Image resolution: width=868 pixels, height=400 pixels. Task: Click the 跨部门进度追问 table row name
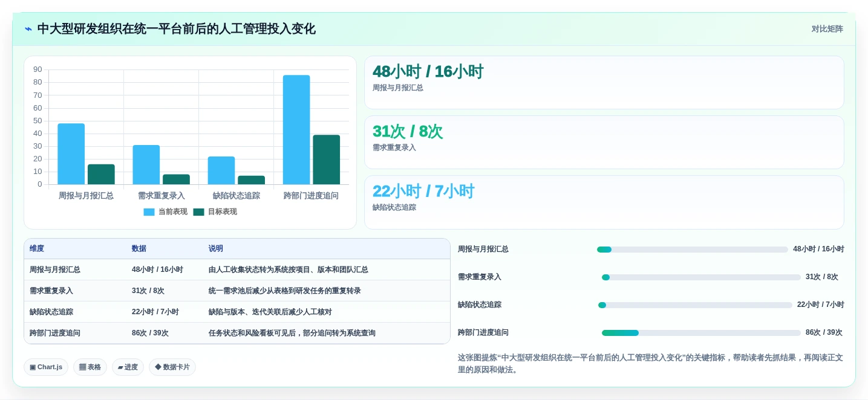click(x=55, y=334)
